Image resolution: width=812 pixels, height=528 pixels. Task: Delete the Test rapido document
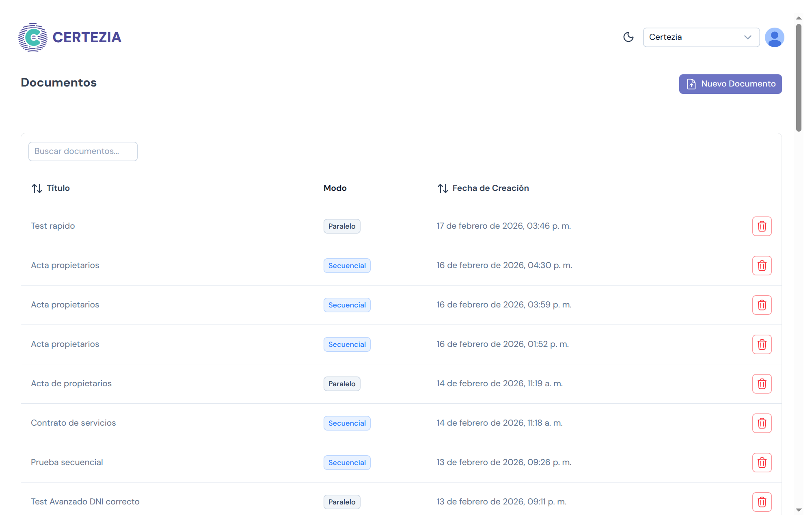(762, 226)
